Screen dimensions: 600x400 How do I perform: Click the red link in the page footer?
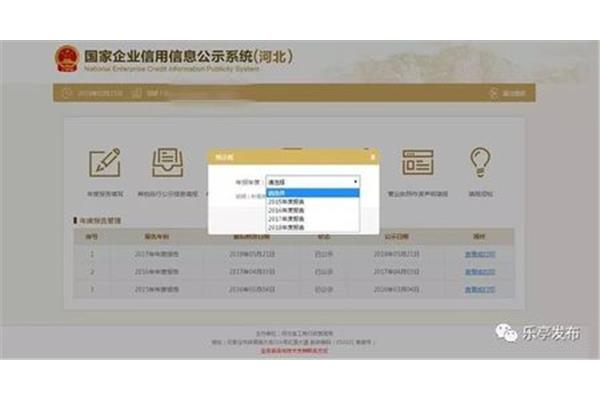(294, 351)
